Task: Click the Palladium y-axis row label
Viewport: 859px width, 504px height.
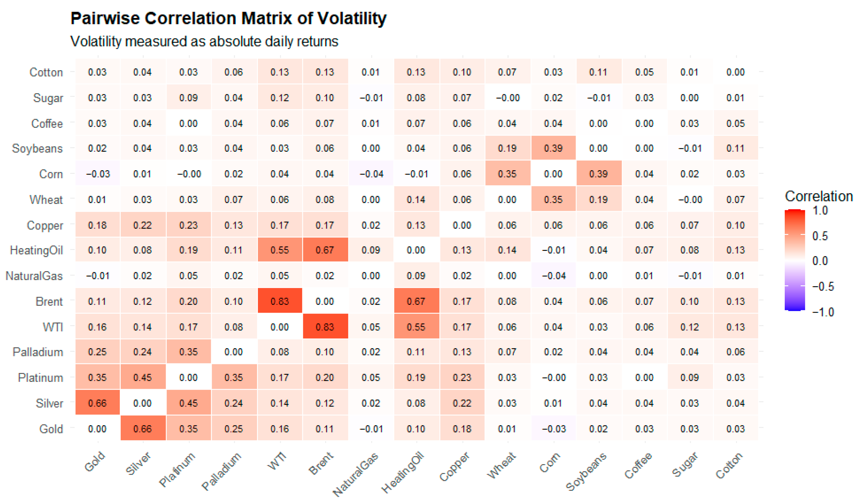Action: pos(38,352)
